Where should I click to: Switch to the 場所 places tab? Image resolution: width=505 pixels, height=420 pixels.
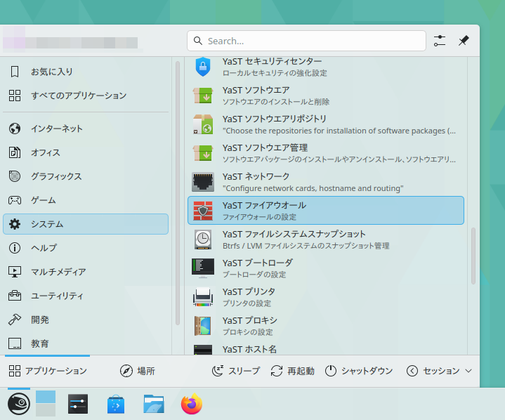(138, 371)
